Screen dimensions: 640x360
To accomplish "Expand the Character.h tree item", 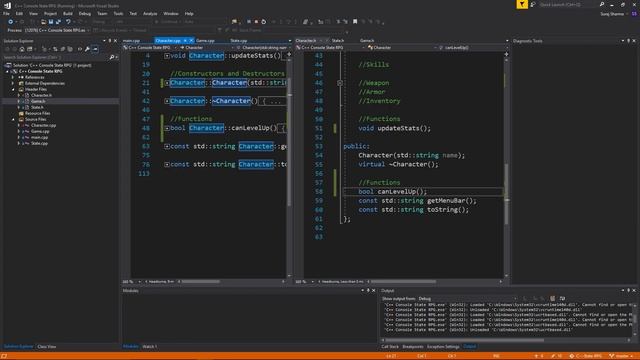I will pyautogui.click(x=19, y=96).
